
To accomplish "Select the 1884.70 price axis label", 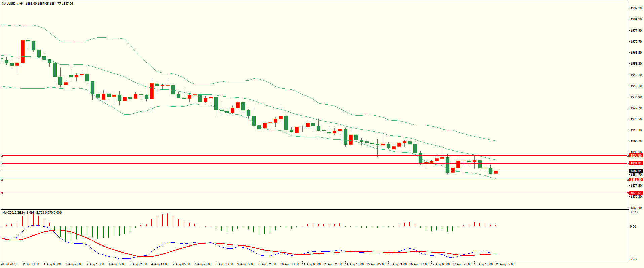I will click(636, 175).
